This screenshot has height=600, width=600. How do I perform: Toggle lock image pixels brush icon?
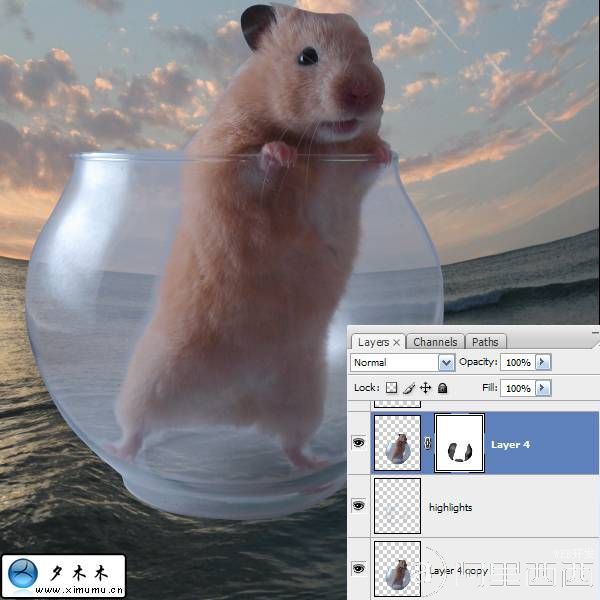point(409,388)
